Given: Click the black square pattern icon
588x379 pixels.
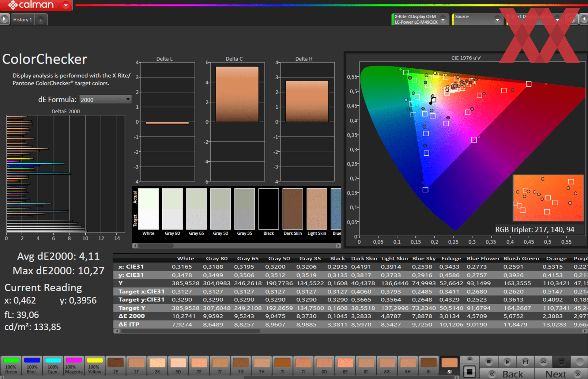Looking at the screenshot, I should [x=469, y=372].
